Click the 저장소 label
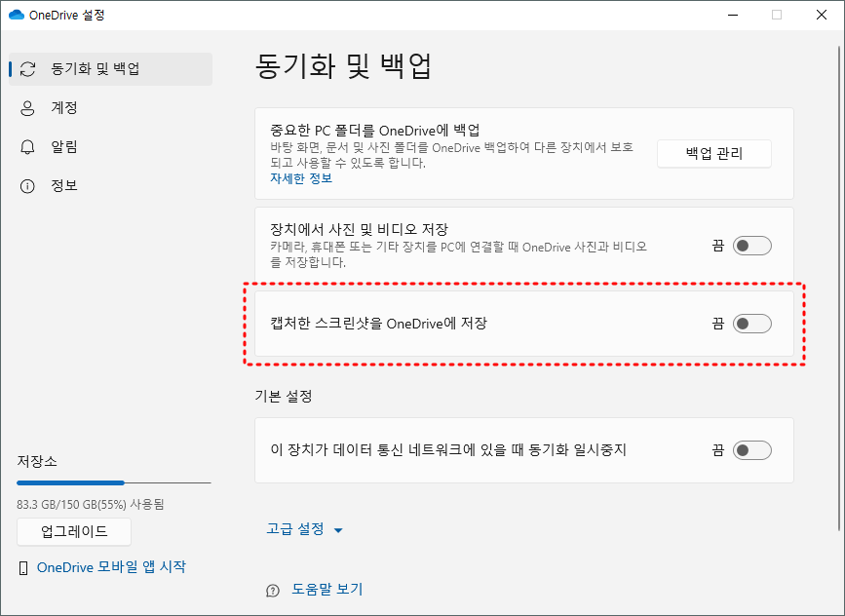 coord(37,461)
